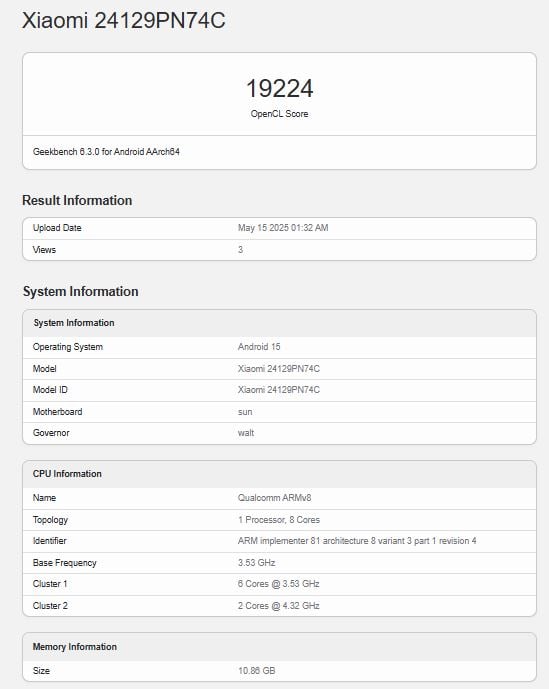Select the 19224 OpenCL score number
The image size is (549, 689).
279,88
